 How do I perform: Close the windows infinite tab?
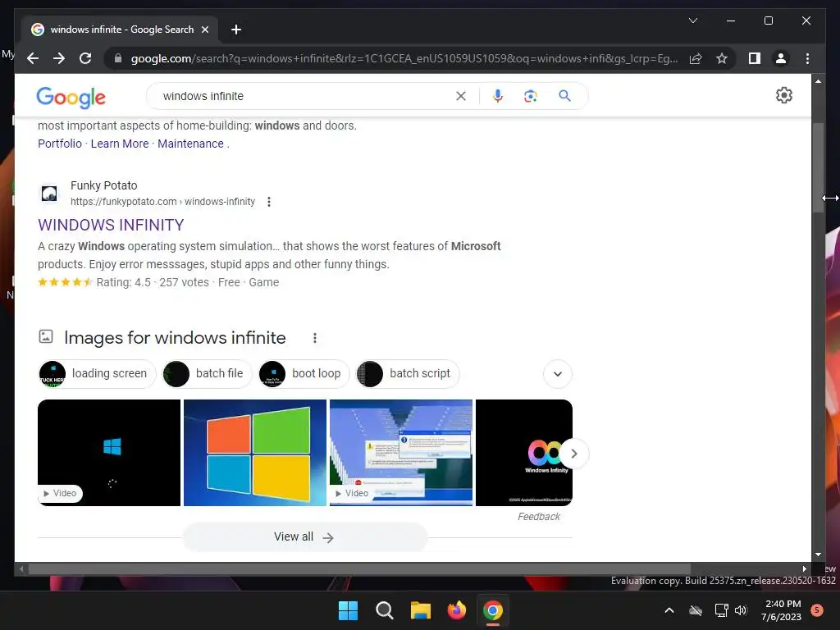[204, 30]
